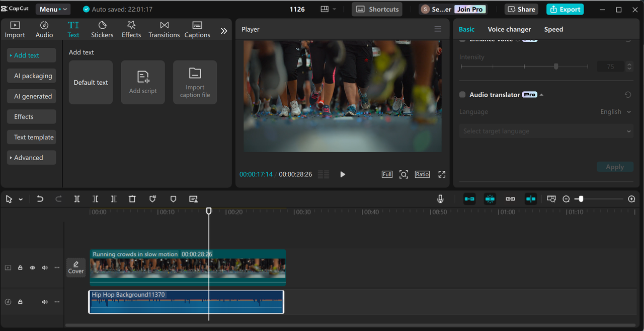Add AI marker with shield AI icon

(x=153, y=199)
